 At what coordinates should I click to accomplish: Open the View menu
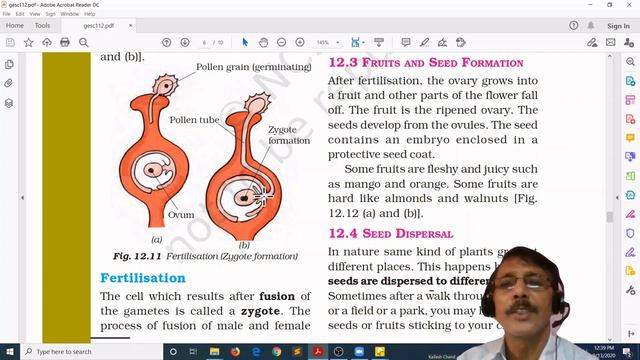tap(35, 14)
